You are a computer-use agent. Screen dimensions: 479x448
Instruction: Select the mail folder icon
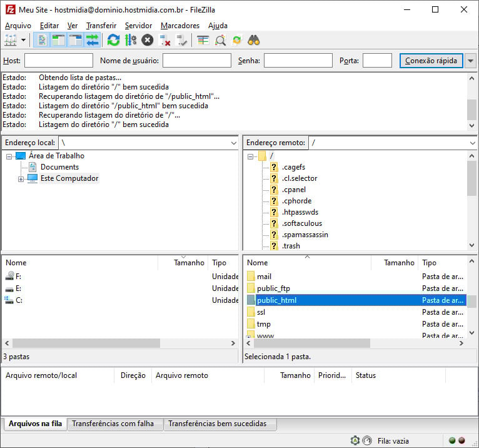pyautogui.click(x=251, y=277)
